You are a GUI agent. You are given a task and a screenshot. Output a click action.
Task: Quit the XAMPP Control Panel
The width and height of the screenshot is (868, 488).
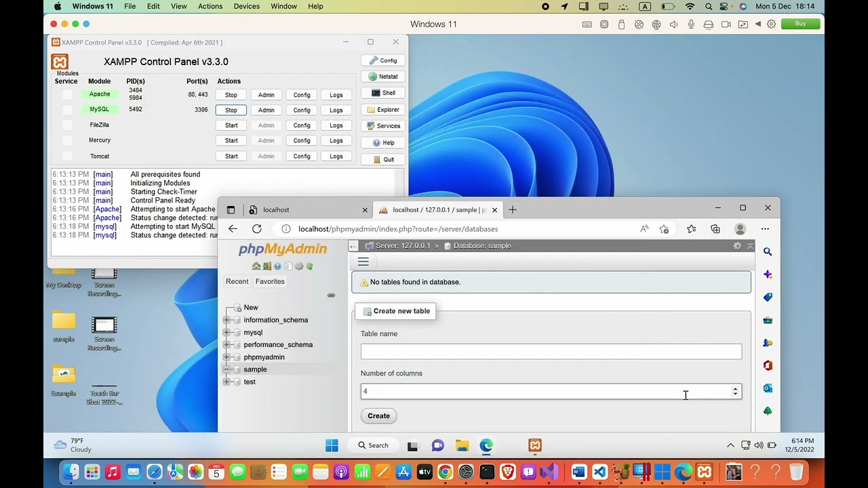click(383, 160)
